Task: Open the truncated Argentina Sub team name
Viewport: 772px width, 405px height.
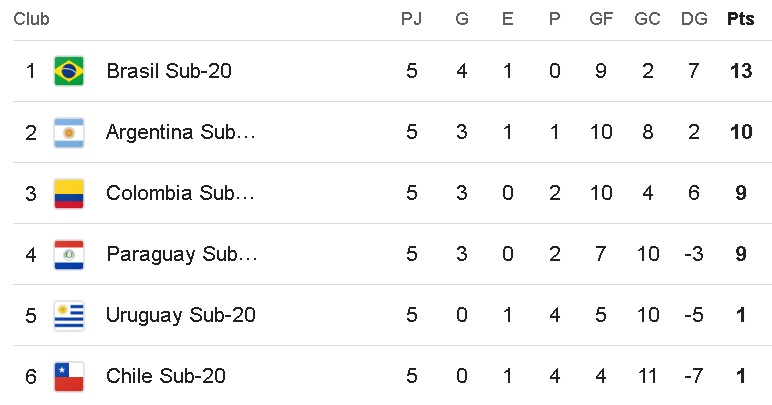Action: pos(181,132)
